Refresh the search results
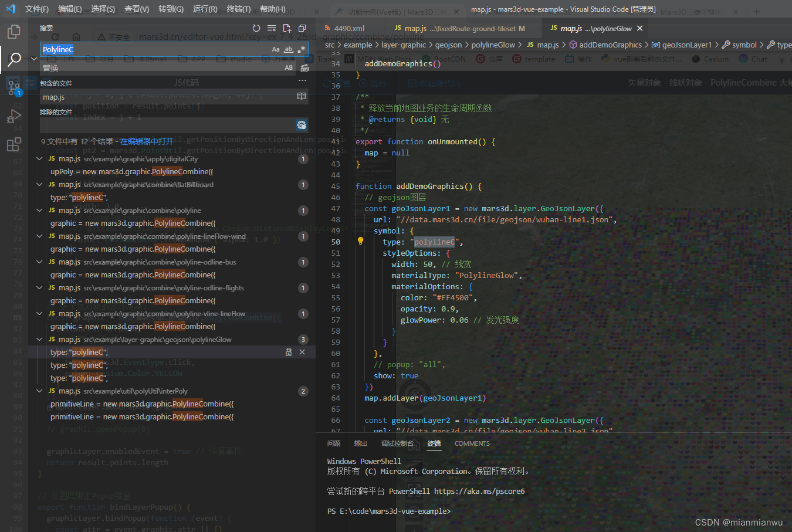This screenshot has height=532, width=792. [256, 28]
